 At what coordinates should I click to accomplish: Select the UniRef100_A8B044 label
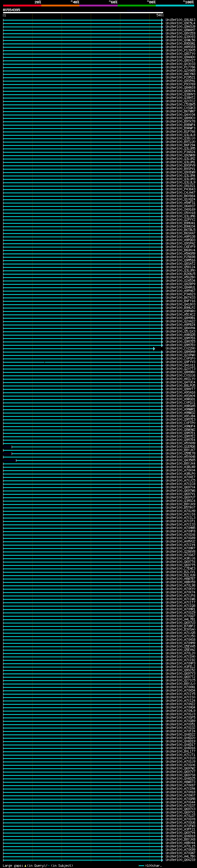click(x=180, y=843)
